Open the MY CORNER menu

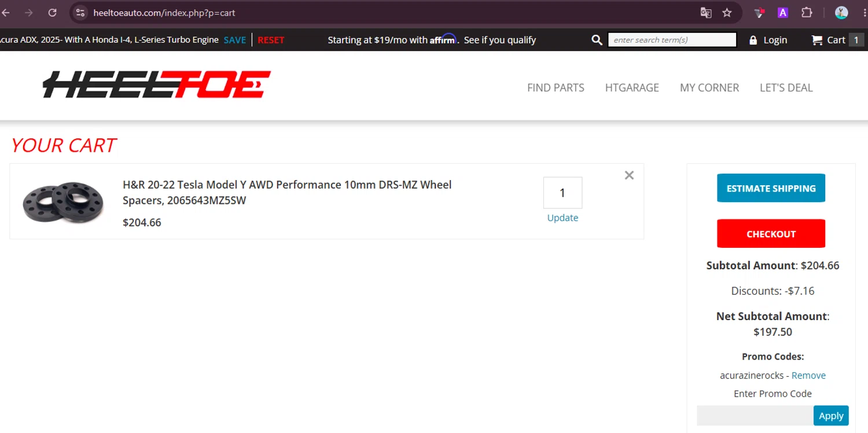point(709,87)
